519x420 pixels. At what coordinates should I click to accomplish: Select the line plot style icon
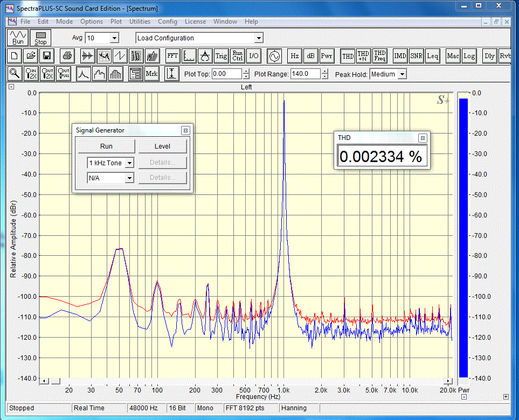[84, 74]
